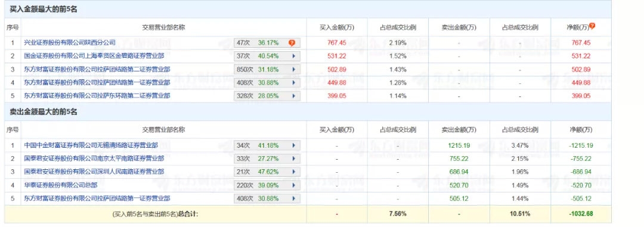Open 东方财富证券拉萨团结路第二证券营业部 link
The height and width of the screenshot is (227, 644).
point(97,69)
